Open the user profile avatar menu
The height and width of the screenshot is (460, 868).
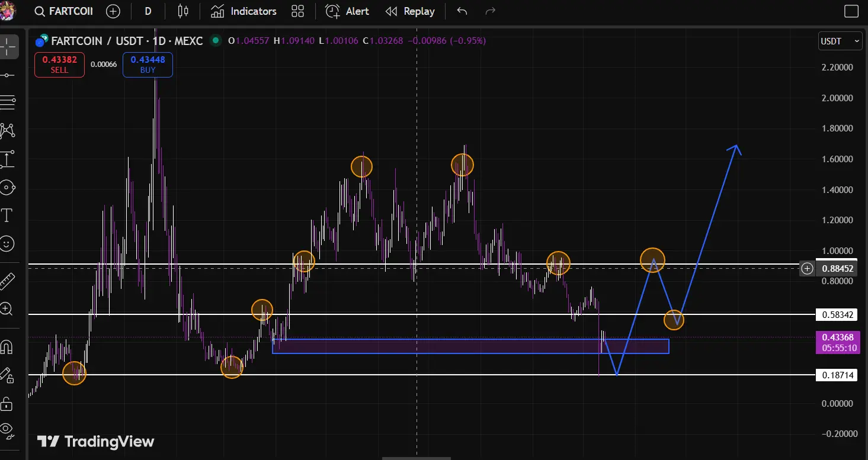click(x=9, y=11)
